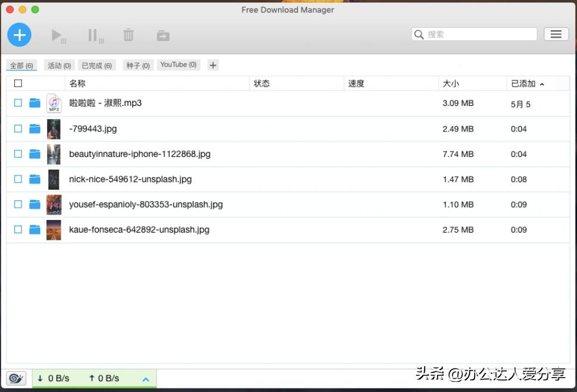This screenshot has width=577, height=392.
Task: Click the snail icon to limit download speed
Action: coord(15,378)
